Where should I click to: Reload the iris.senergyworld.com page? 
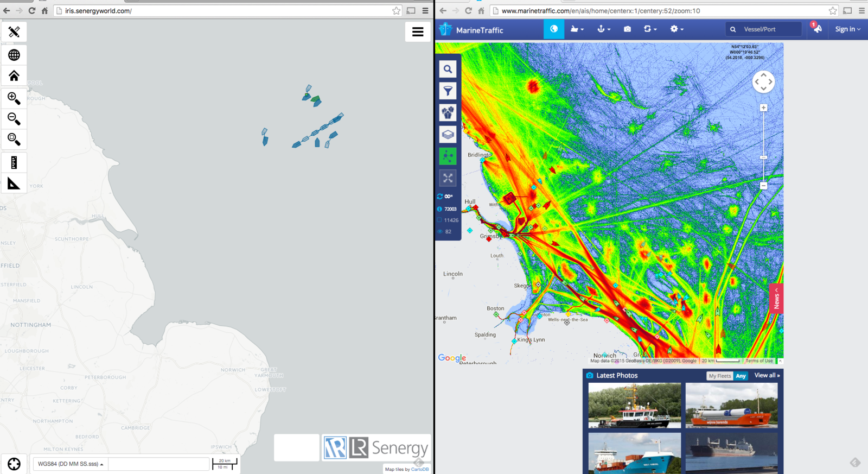click(x=32, y=10)
